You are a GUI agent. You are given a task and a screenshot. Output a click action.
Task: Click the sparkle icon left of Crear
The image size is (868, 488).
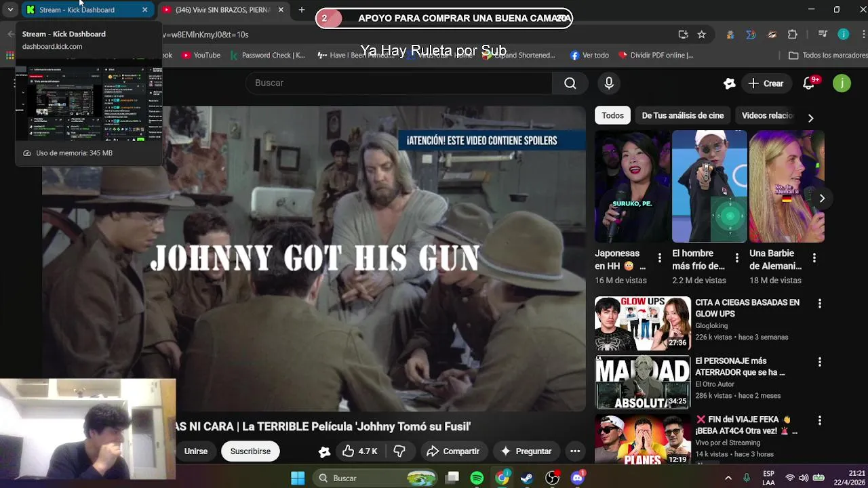[730, 83]
